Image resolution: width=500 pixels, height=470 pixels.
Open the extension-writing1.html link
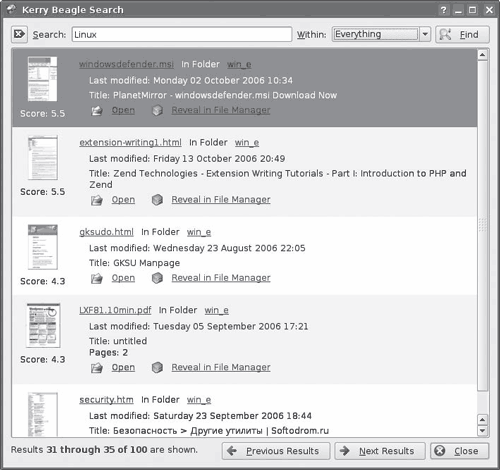coord(130,142)
